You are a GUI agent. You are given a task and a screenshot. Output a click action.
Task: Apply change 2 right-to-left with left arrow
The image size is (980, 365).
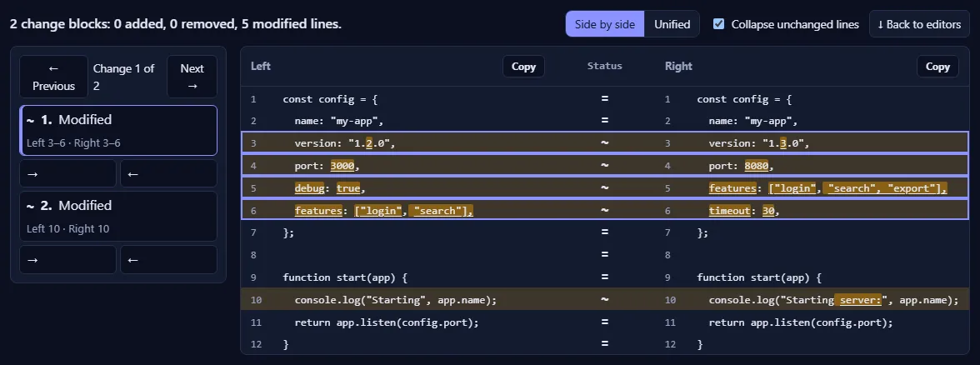(168, 259)
